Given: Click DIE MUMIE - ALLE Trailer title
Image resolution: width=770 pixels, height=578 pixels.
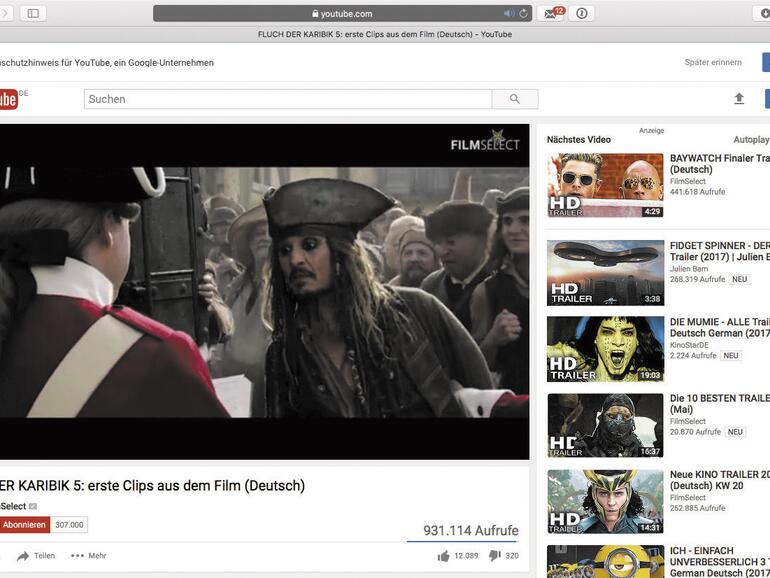Looking at the screenshot, I should tap(719, 327).
